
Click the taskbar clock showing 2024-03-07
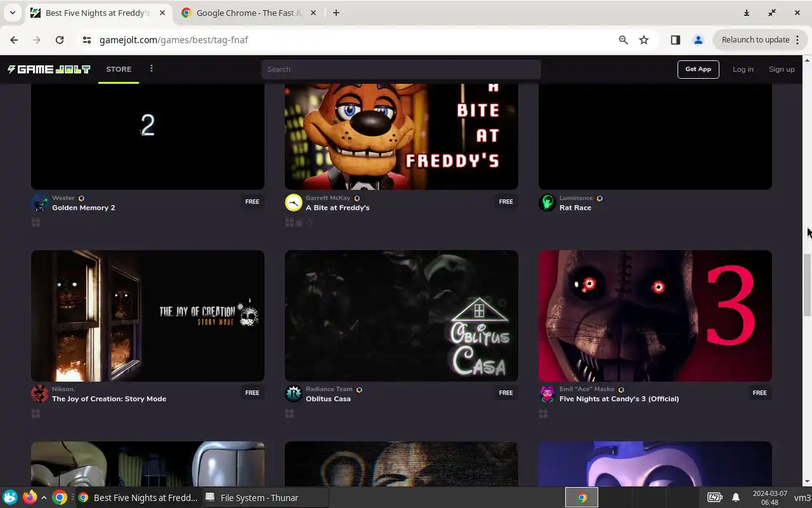click(x=769, y=497)
